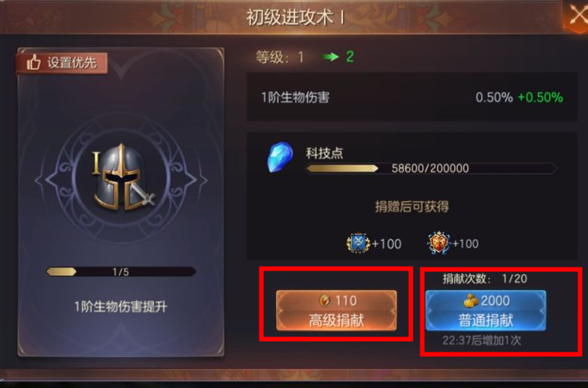The height and width of the screenshot is (388, 588).
Task: Click the helmet skill emblem
Action: coord(121,177)
